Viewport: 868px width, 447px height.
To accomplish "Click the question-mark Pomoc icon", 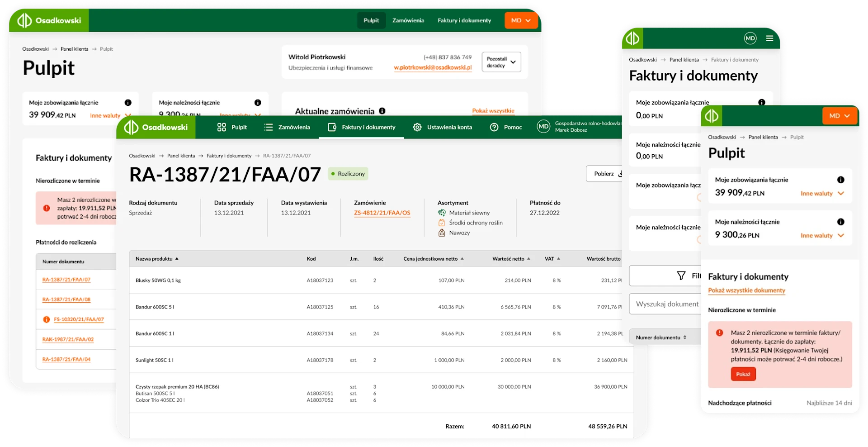I will click(494, 127).
